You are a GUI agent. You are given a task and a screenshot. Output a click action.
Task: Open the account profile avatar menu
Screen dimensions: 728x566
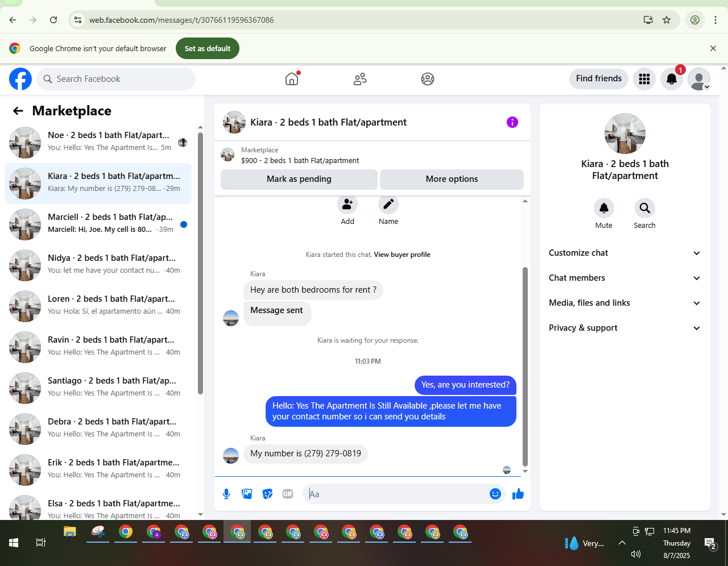(699, 79)
